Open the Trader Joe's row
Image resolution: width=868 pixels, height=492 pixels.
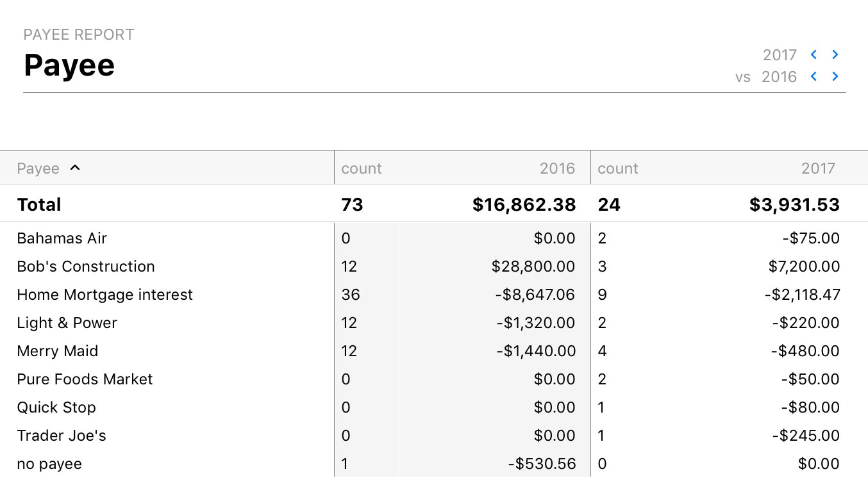tap(62, 436)
